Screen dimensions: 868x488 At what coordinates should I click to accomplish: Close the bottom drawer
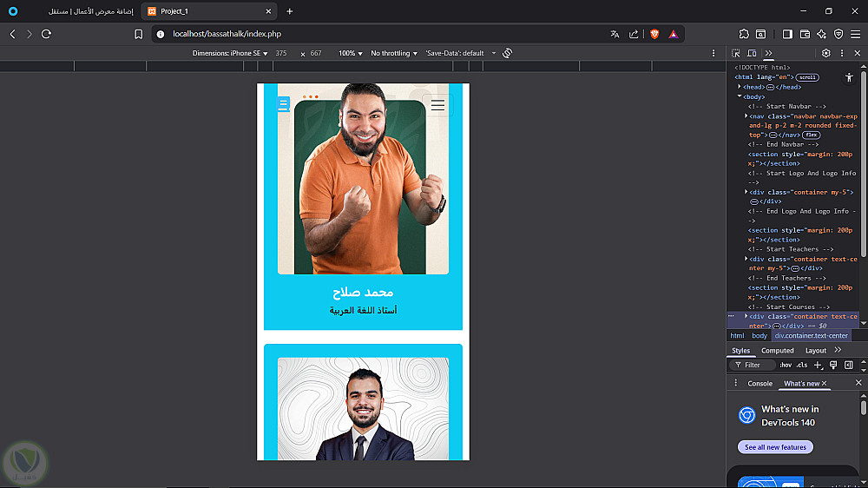click(x=858, y=383)
